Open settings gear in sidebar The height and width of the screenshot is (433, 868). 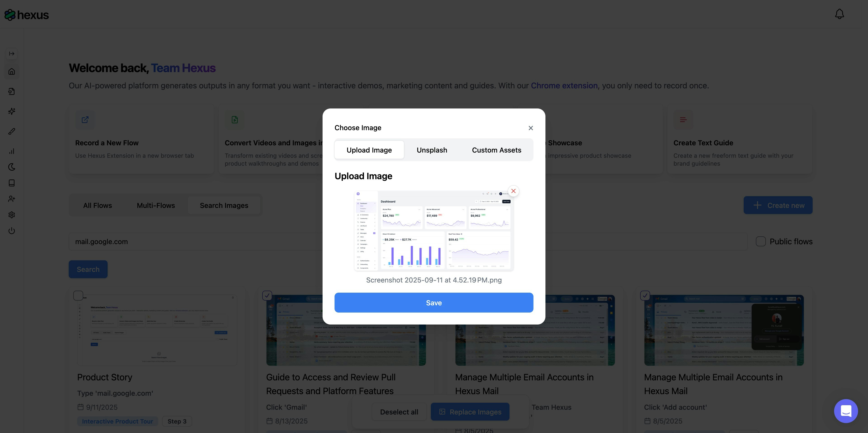click(x=12, y=215)
